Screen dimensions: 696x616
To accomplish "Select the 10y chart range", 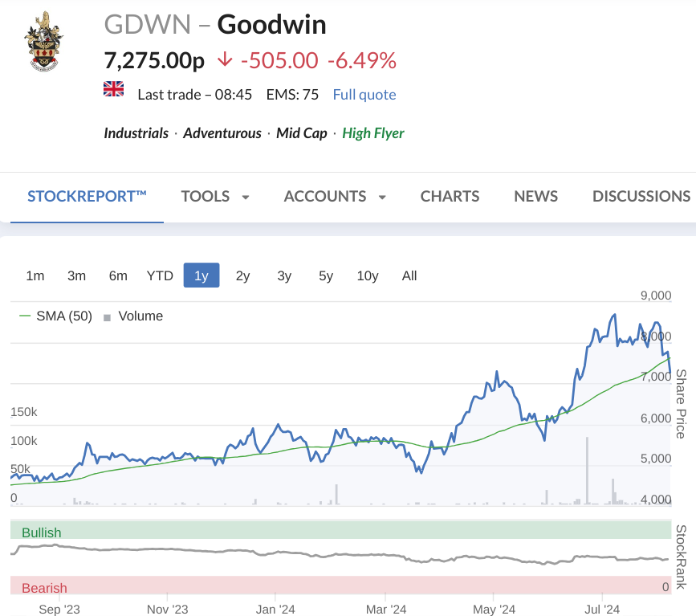I will pos(368,275).
